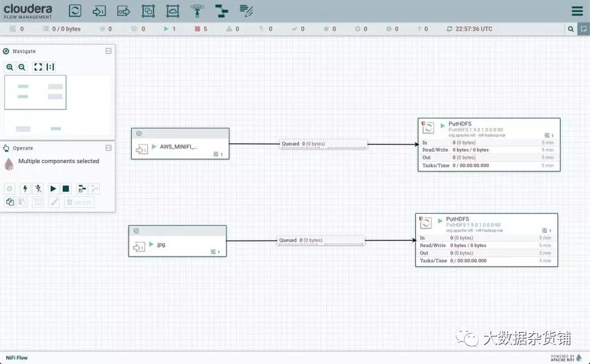Open the search magnifier in status bar
This screenshot has width=590, height=364.
(x=571, y=29)
